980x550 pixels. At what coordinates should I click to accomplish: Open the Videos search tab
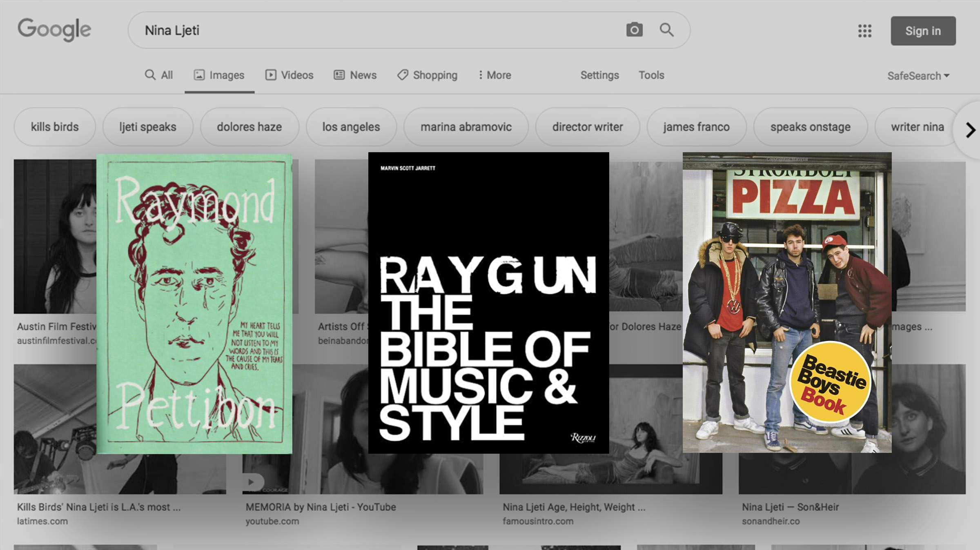tap(290, 75)
